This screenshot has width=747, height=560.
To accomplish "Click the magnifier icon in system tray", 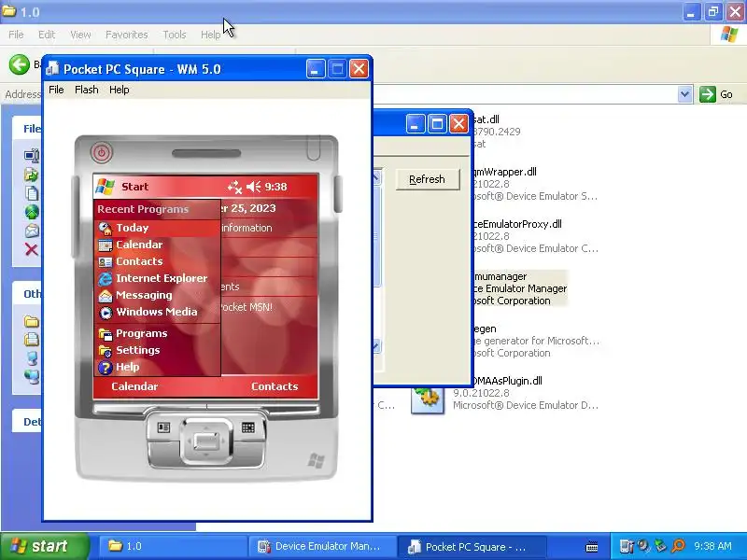I will click(x=678, y=546).
